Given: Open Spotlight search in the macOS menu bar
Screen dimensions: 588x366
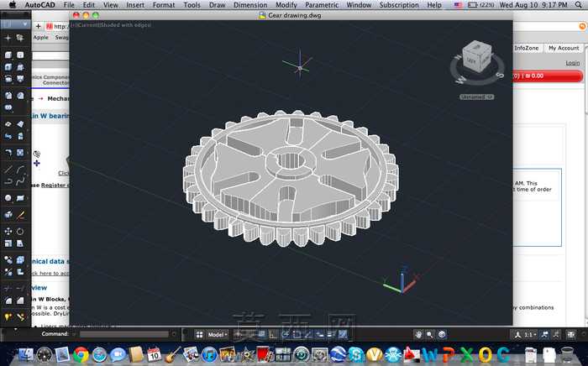Looking at the screenshot, I should pos(579,5).
